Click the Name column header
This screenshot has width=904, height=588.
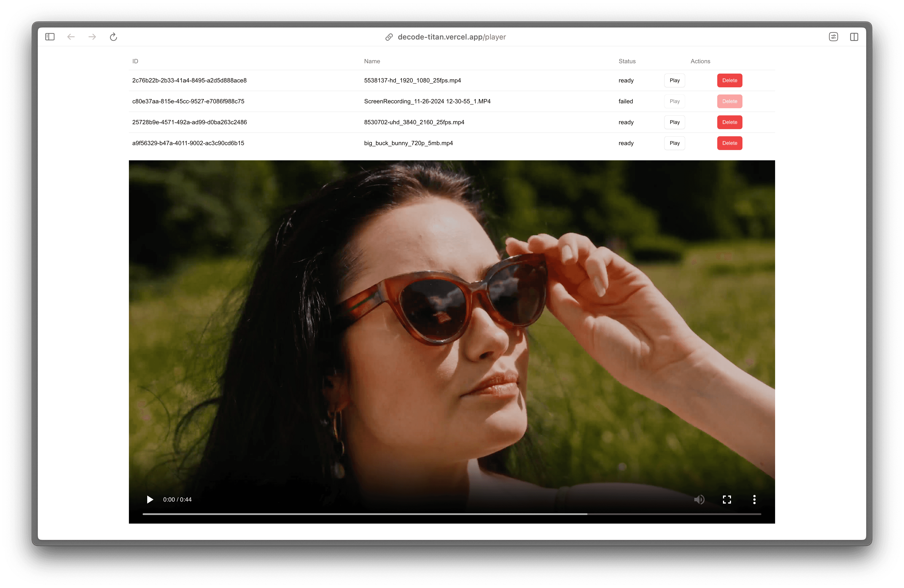coord(372,61)
